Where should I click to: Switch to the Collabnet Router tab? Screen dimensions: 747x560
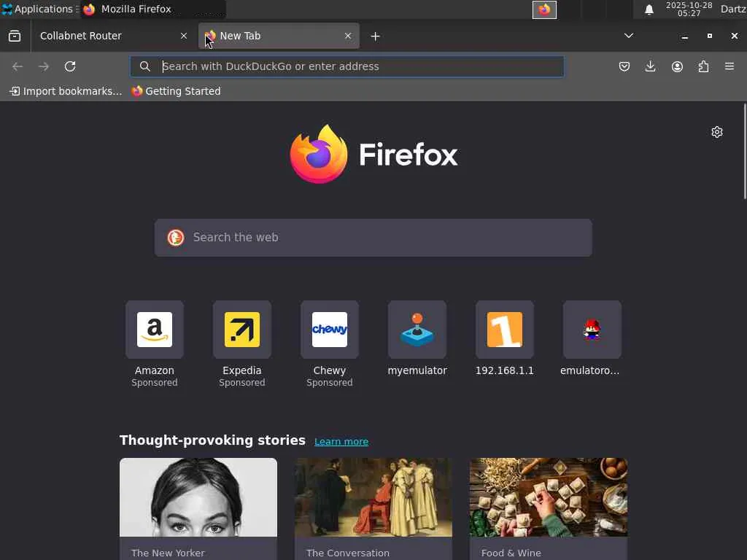click(x=112, y=36)
